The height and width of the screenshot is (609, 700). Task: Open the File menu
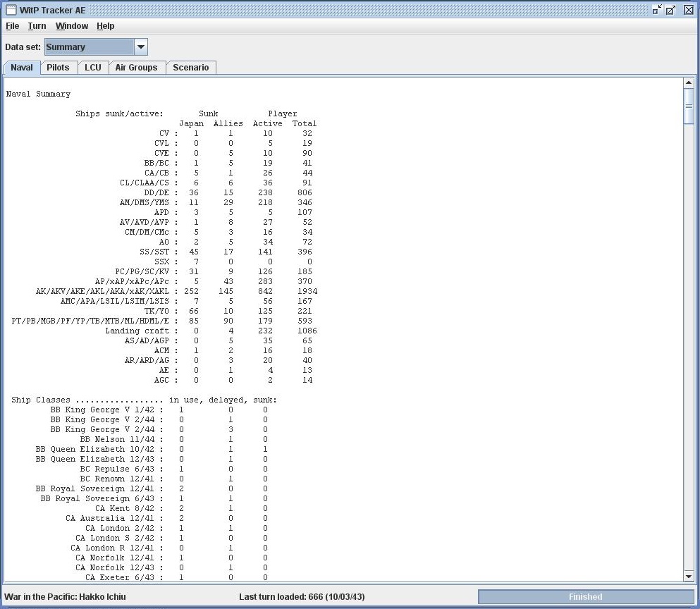(x=13, y=26)
